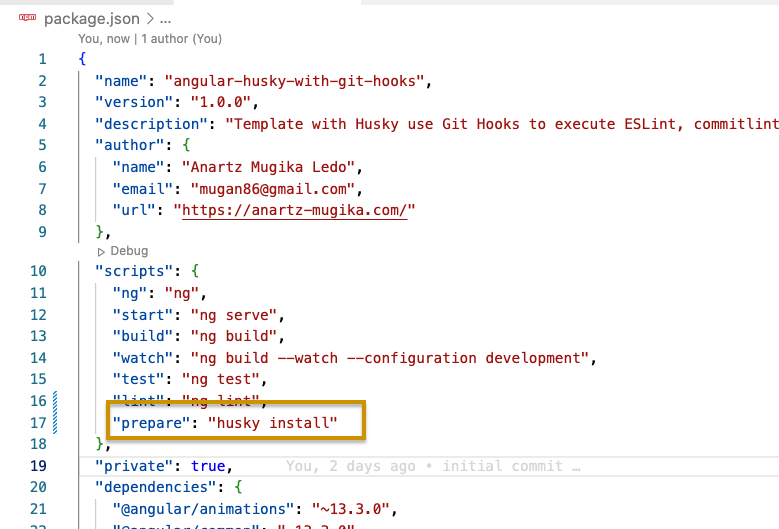Click the "version" key

click(x=134, y=102)
